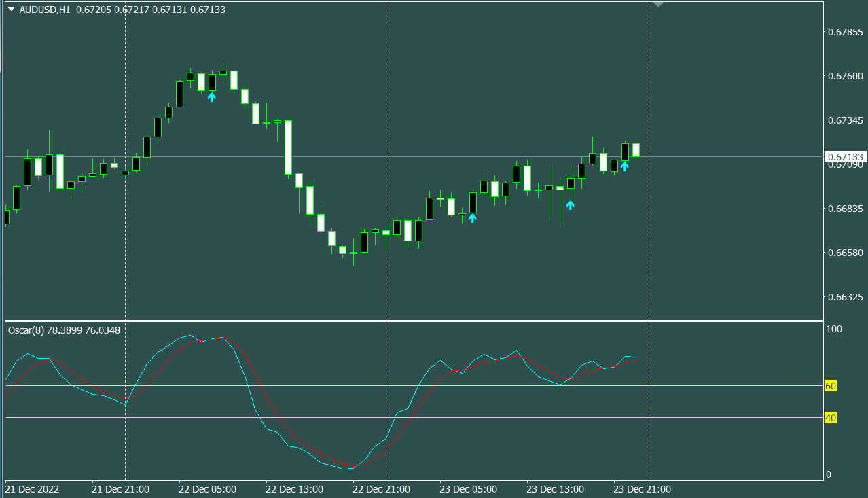
Task: Select the cyan arrow just after 23 Dec 13:00
Action: (570, 204)
